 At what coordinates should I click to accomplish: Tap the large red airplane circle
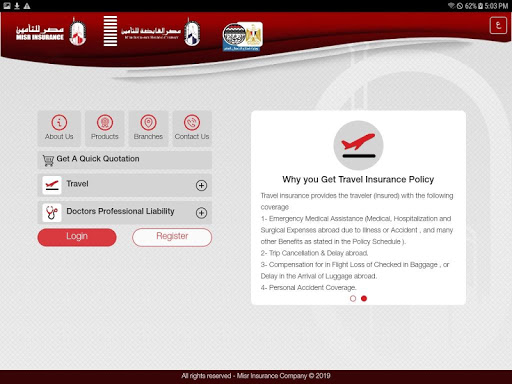[358, 145]
